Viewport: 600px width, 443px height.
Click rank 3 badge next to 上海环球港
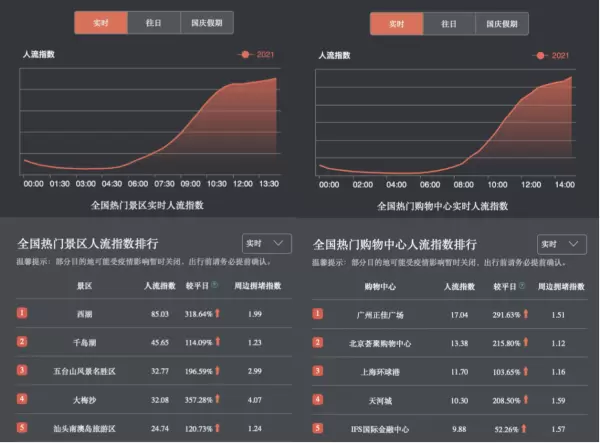pos(318,370)
